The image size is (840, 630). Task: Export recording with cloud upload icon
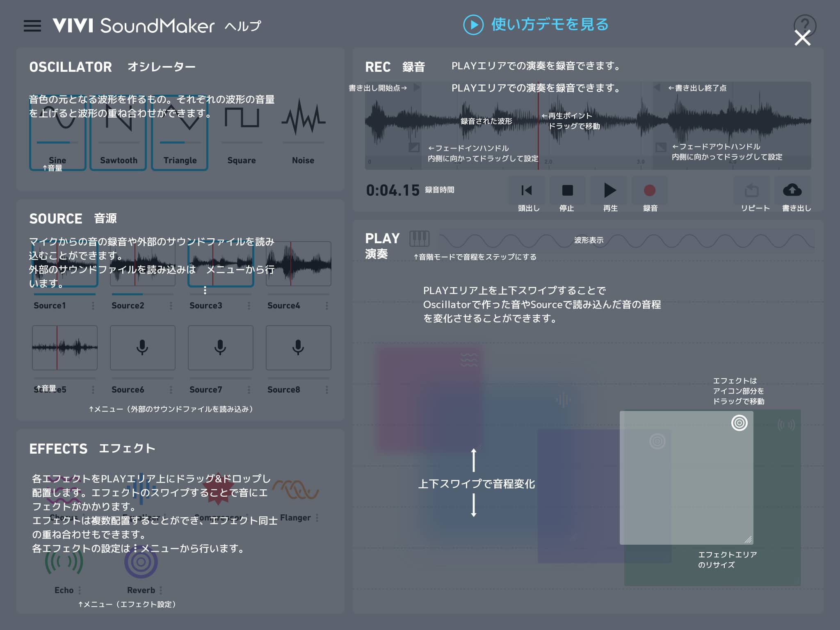point(792,190)
